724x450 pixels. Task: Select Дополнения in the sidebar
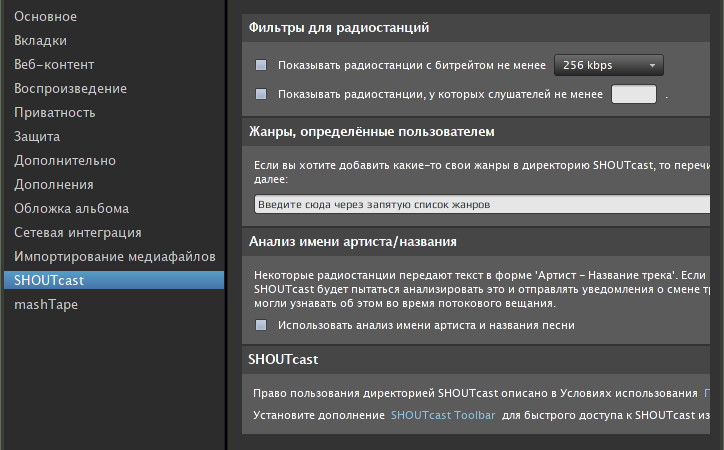[x=54, y=185]
